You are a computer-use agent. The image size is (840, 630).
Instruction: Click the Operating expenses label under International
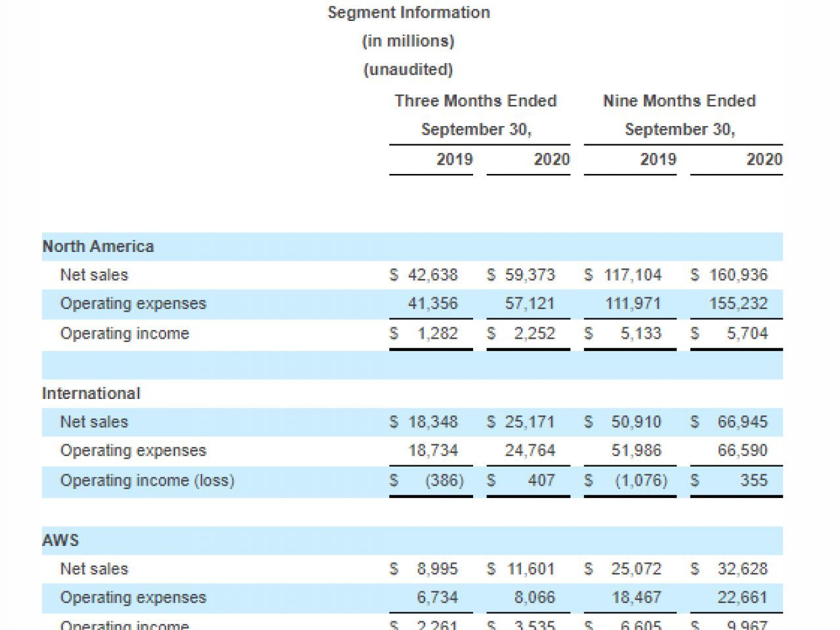133,451
